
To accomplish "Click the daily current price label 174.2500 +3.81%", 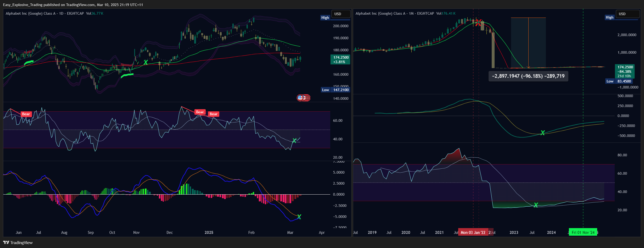I will point(341,59).
